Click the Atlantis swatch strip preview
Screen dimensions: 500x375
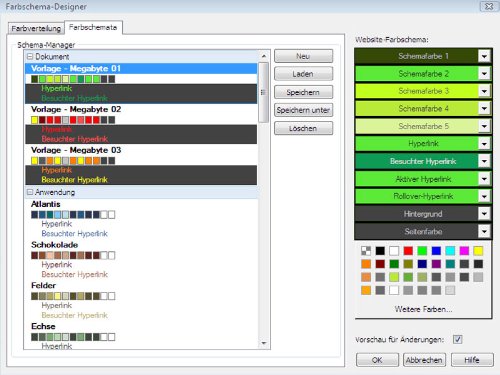73,214
